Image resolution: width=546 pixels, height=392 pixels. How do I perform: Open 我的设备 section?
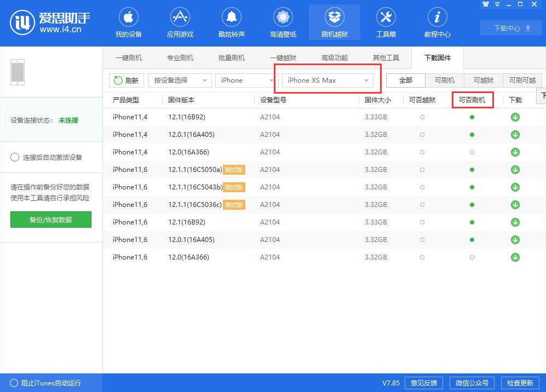128,22
